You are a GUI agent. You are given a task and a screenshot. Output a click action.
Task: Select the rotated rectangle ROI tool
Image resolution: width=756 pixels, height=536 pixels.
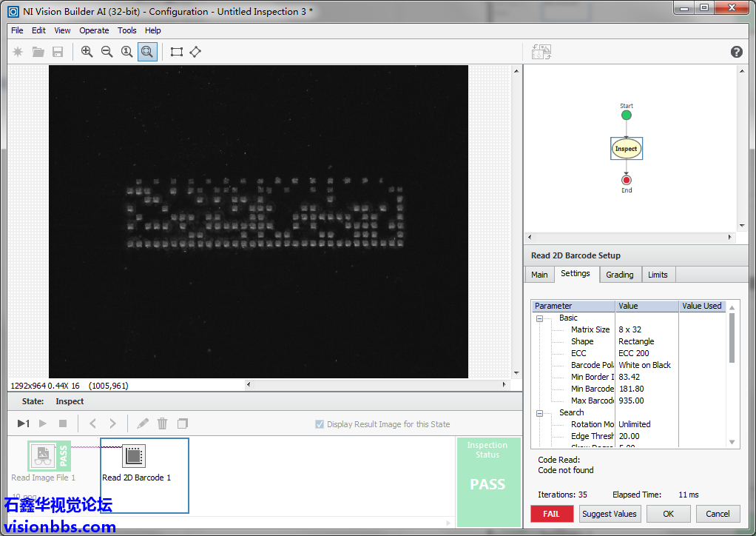pyautogui.click(x=195, y=52)
